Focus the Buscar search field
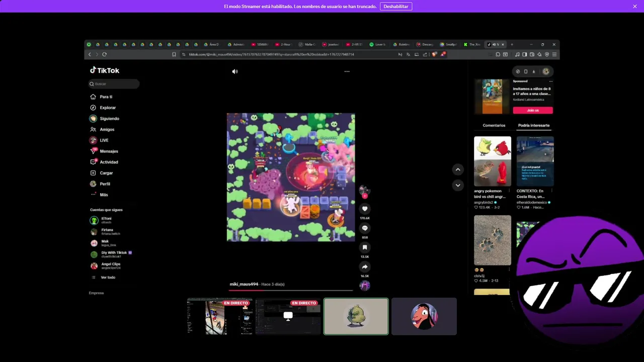644x362 pixels. 114,84
